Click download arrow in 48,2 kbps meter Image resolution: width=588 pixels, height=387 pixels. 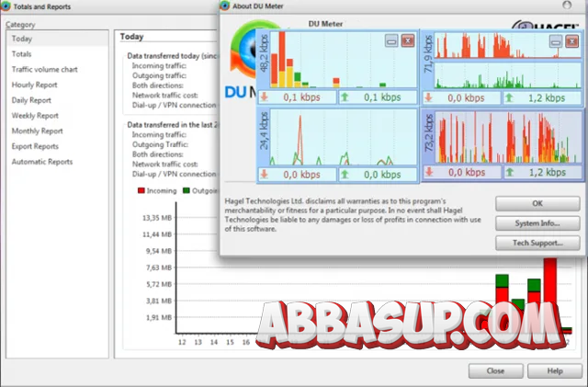coord(265,97)
